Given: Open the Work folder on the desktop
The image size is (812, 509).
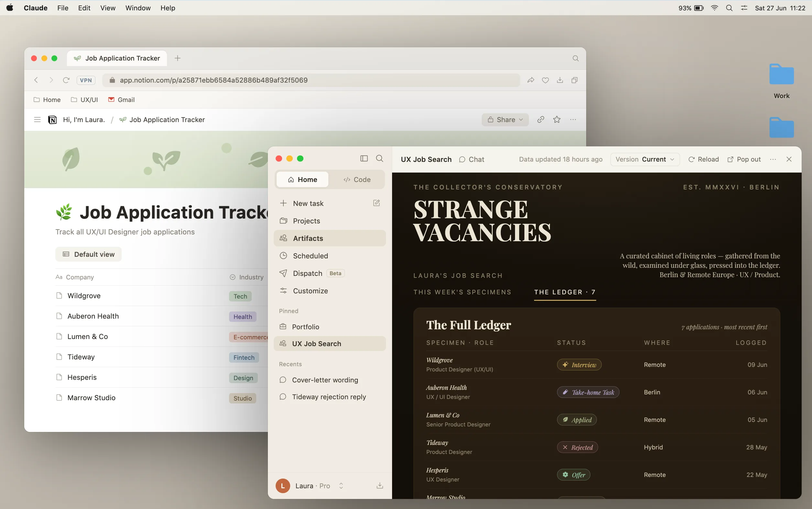Looking at the screenshot, I should click(x=781, y=81).
